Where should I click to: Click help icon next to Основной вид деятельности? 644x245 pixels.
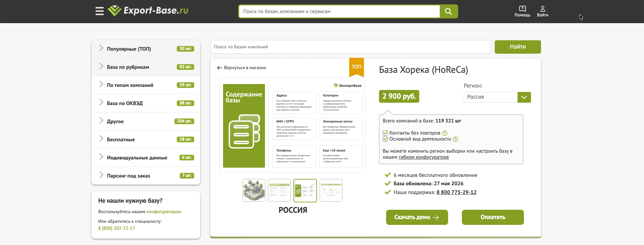pyautogui.click(x=455, y=139)
